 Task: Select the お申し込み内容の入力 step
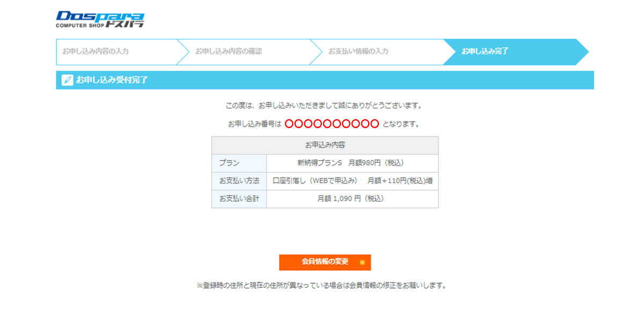(95, 52)
